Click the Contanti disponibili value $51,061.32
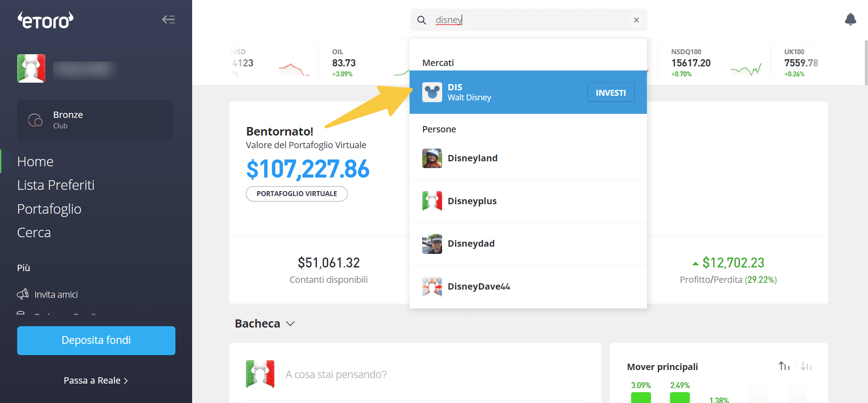The height and width of the screenshot is (403, 868). coord(329,262)
